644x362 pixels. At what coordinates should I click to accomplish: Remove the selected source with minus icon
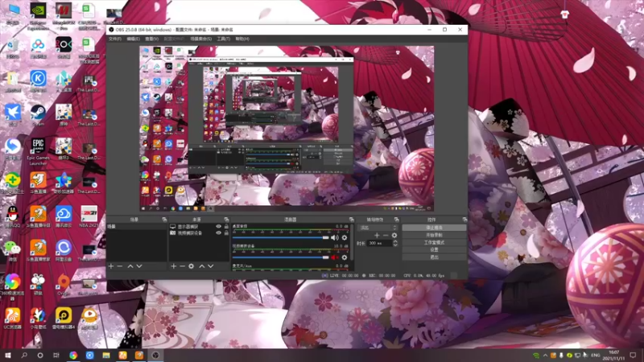[182, 266]
